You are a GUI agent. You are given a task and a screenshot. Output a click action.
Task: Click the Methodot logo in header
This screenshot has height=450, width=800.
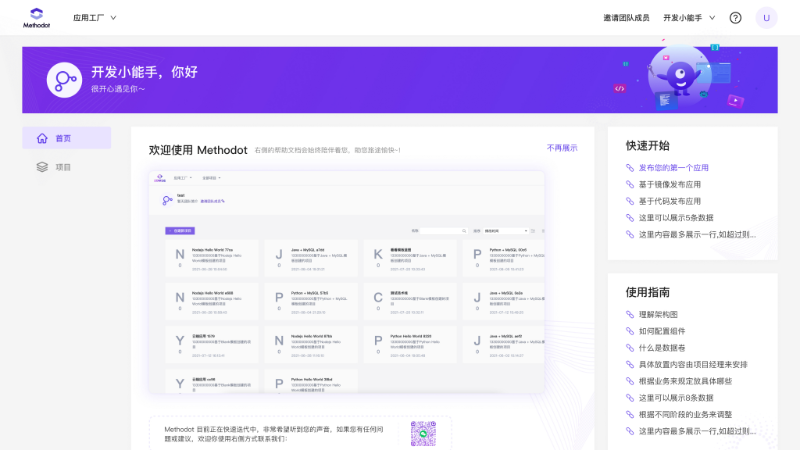tap(37, 17)
